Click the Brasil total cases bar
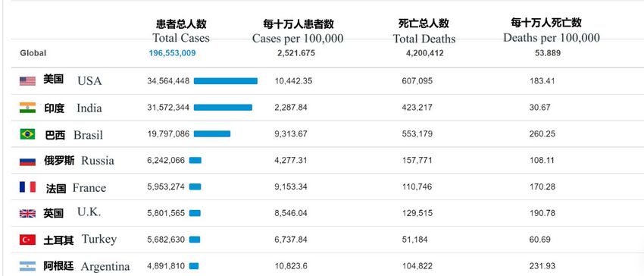 [212, 133]
